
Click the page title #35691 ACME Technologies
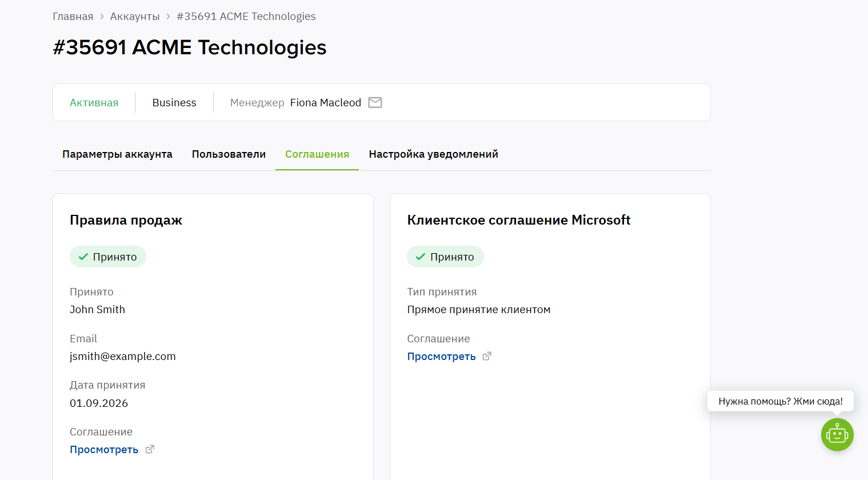tap(190, 47)
